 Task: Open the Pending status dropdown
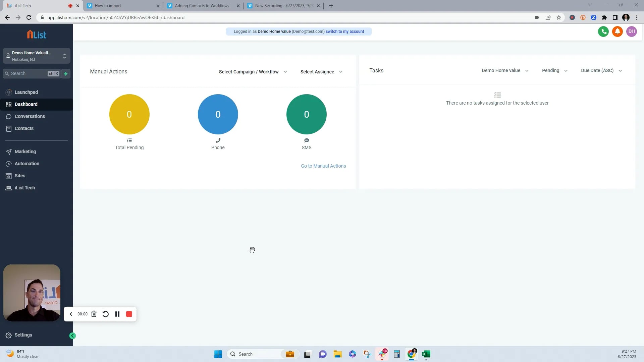[555, 71]
